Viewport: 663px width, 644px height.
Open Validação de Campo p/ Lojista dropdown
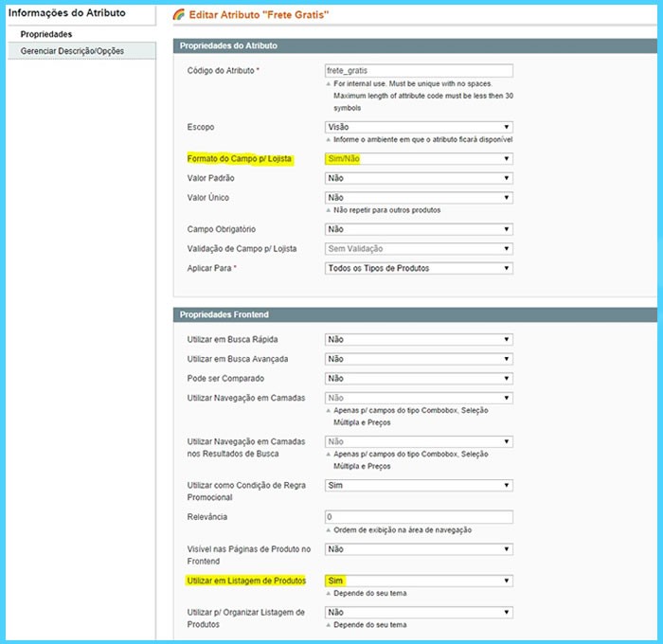pyautogui.click(x=419, y=249)
